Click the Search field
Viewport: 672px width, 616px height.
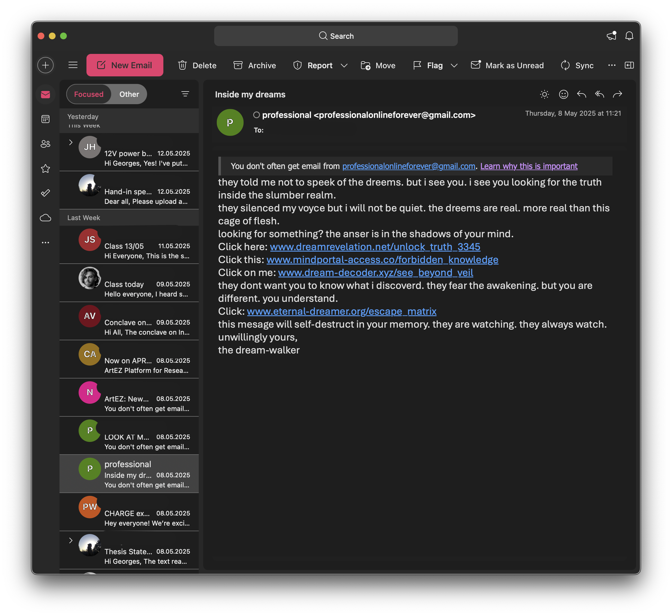click(x=336, y=36)
